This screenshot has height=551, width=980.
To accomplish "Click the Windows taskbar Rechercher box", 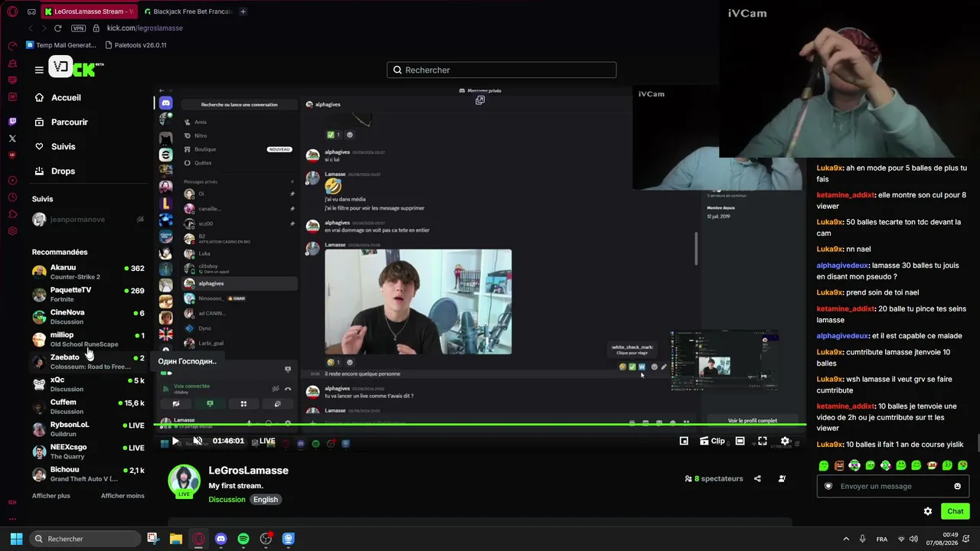I will (86, 539).
